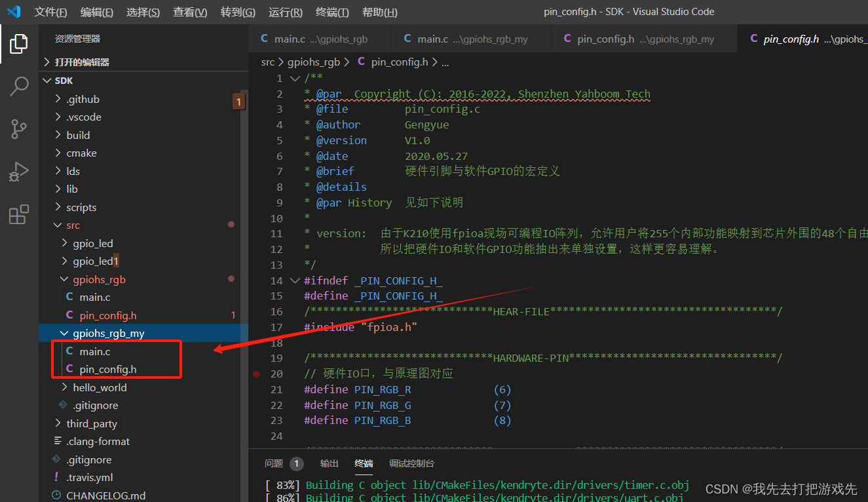Open the 选择(S) menu
The width and height of the screenshot is (868, 502).
tap(143, 12)
